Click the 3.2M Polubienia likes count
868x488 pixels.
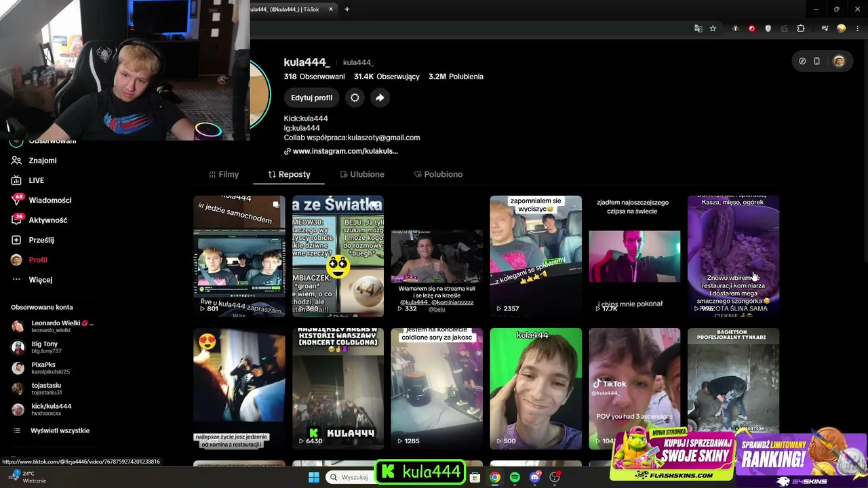(x=456, y=77)
